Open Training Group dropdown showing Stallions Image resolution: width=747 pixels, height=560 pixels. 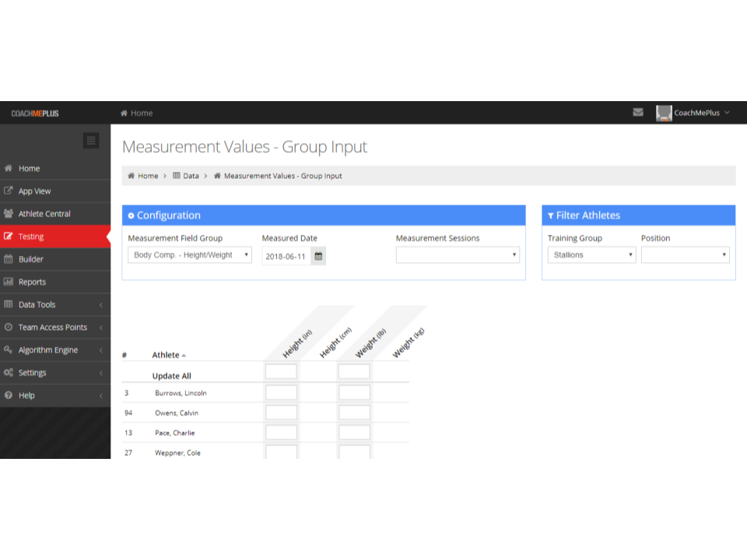[591, 255]
